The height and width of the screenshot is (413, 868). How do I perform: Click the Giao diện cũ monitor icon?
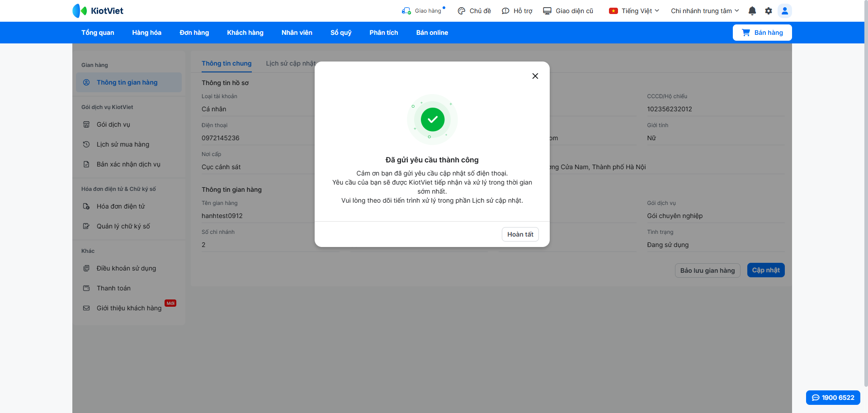[547, 11]
